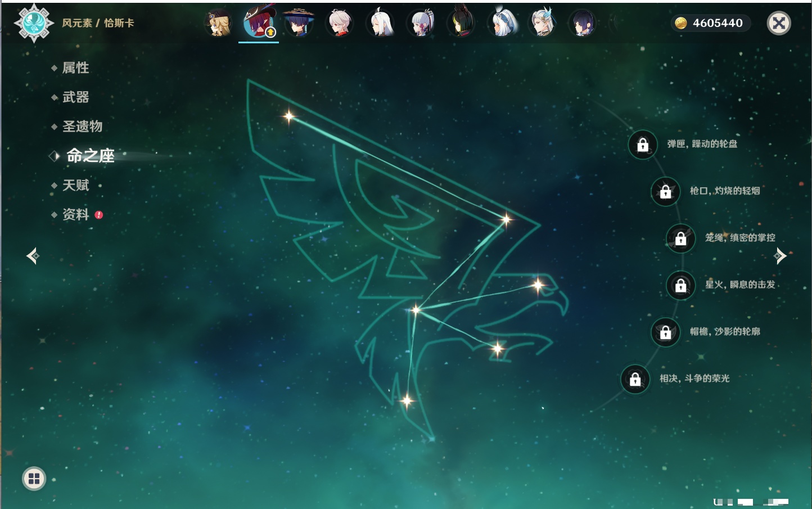Viewport: 812px width, 509px height.
Task: Open the 天赋 talents tab
Action: click(x=75, y=185)
